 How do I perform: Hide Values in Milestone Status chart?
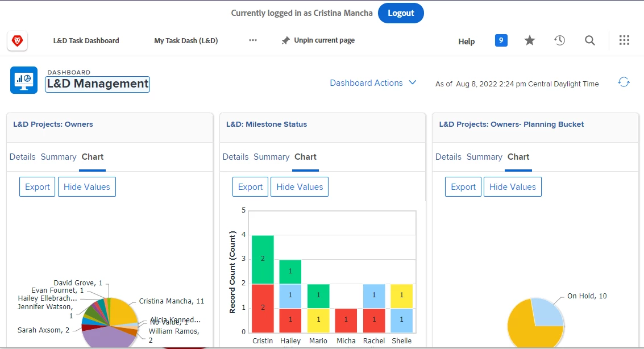click(300, 187)
